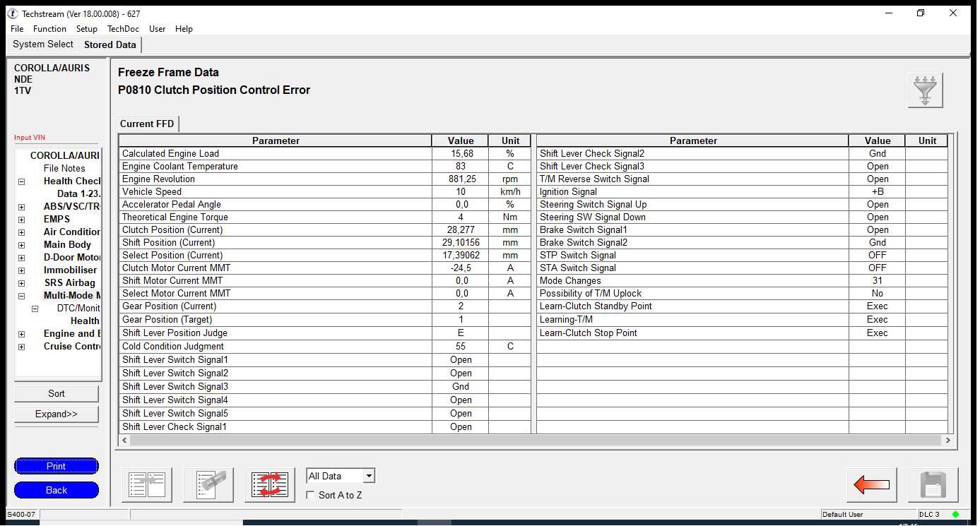Enable the Sort A to Z checkbox

310,495
